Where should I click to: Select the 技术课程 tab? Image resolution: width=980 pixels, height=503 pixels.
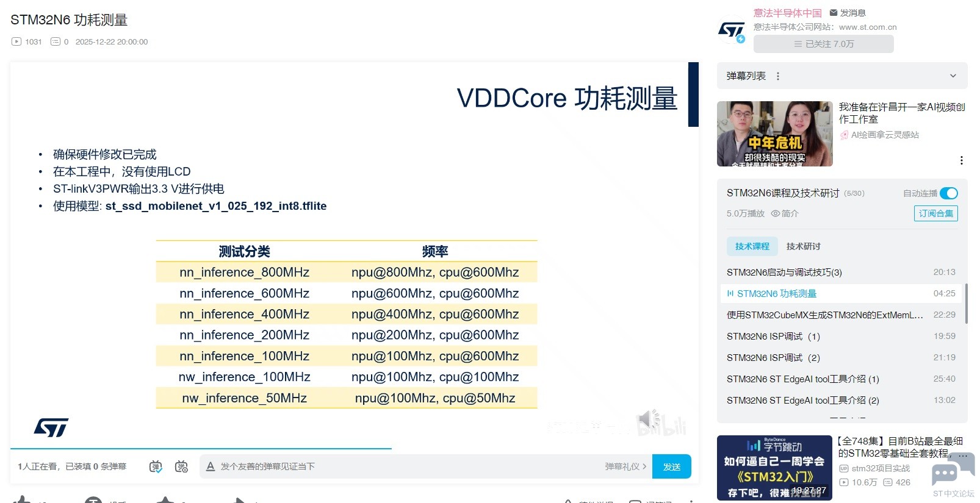(752, 246)
